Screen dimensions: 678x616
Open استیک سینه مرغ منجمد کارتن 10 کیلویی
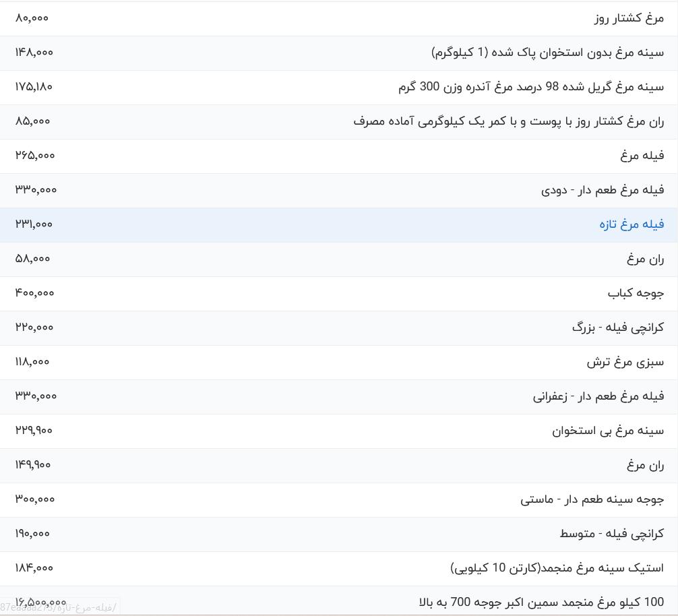click(x=557, y=568)
